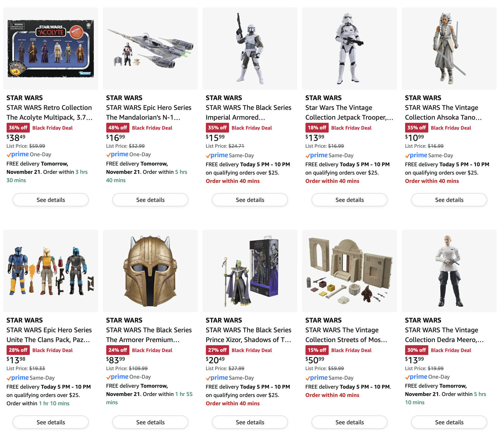
Task: Open the Epic Hero Series Mandalorian's N-1 title
Action: 149,113
